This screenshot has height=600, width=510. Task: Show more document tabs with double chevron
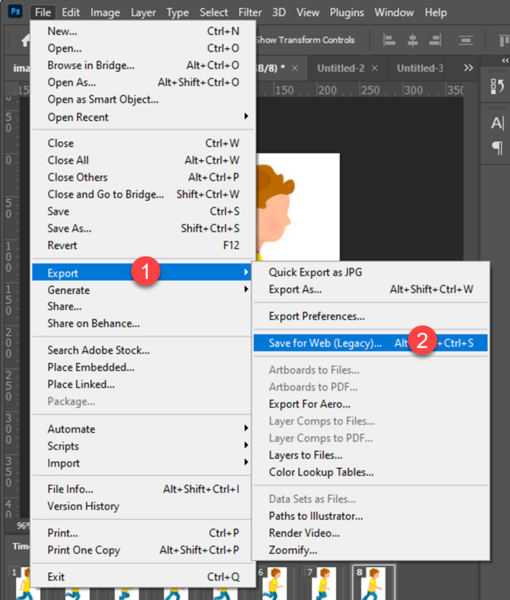pos(468,68)
